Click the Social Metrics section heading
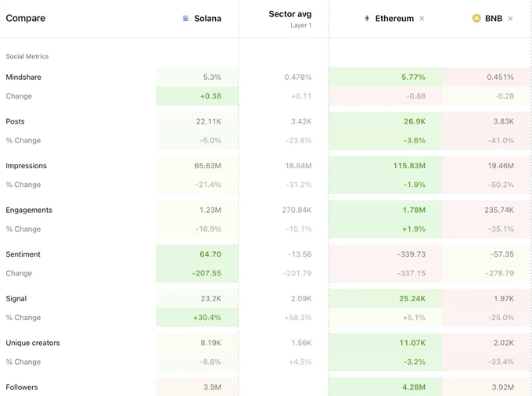The image size is (532, 396). 27,56
